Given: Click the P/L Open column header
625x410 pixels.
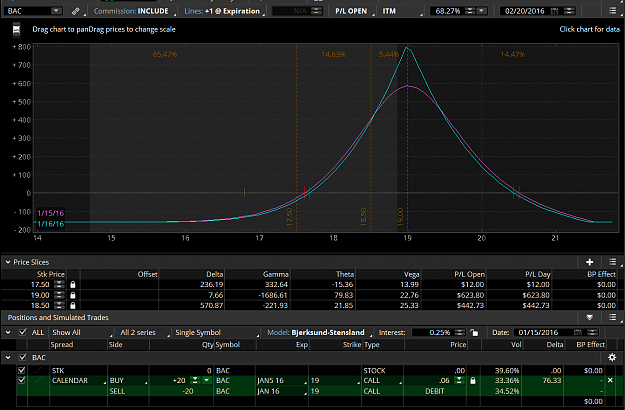Looking at the screenshot, I should tap(469, 274).
